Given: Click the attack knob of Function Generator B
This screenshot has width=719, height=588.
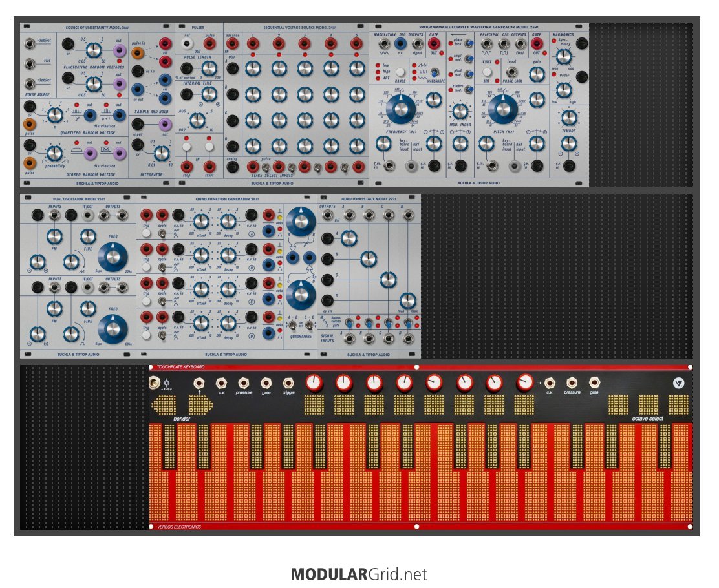Looking at the screenshot, I should click(201, 255).
